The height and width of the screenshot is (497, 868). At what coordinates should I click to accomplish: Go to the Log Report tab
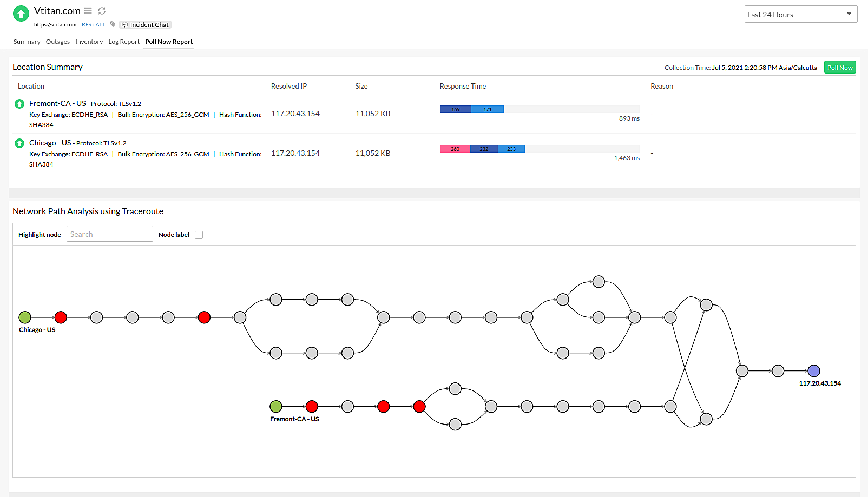point(124,42)
